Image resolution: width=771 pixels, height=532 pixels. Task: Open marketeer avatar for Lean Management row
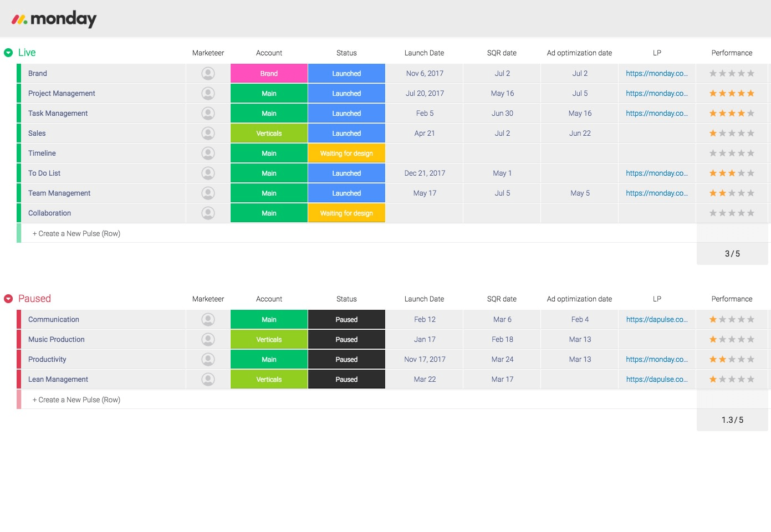(208, 379)
